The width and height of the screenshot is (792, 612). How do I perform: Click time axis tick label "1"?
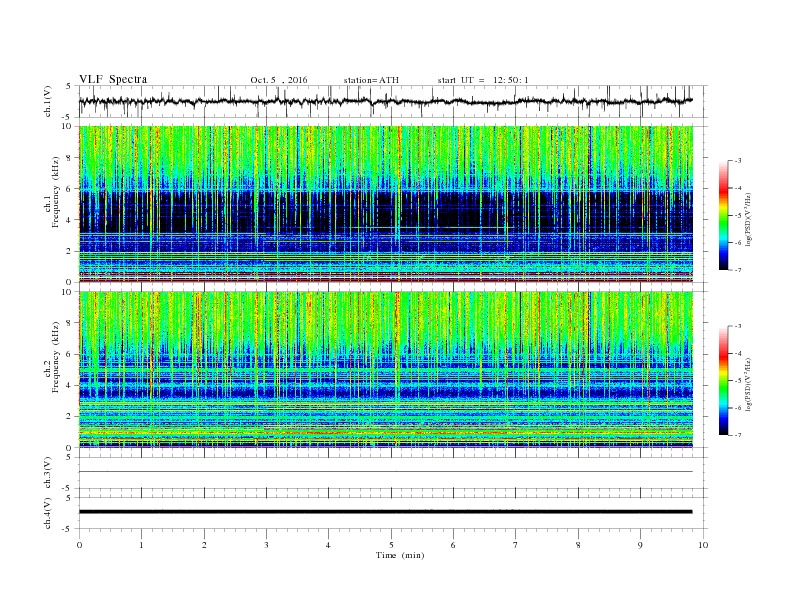[141, 545]
